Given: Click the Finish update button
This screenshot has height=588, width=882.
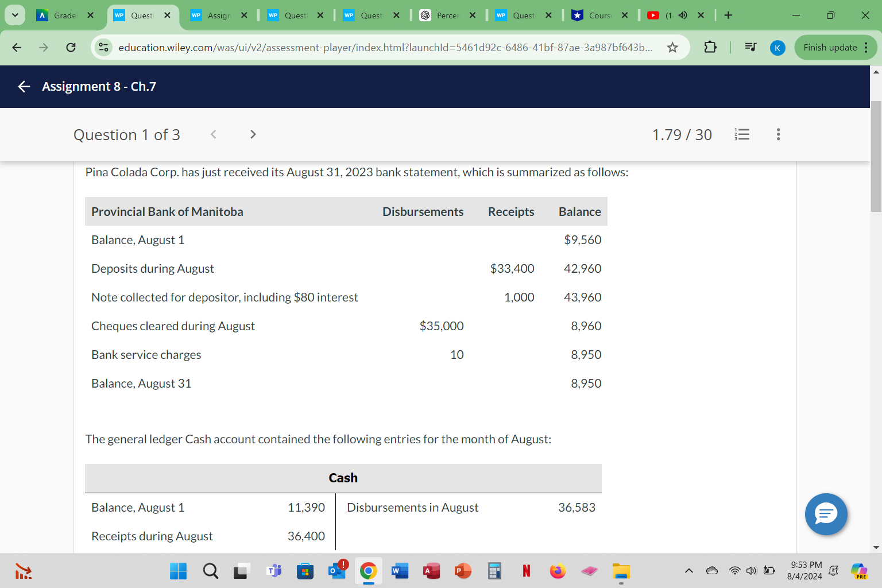Looking at the screenshot, I should click(x=835, y=47).
